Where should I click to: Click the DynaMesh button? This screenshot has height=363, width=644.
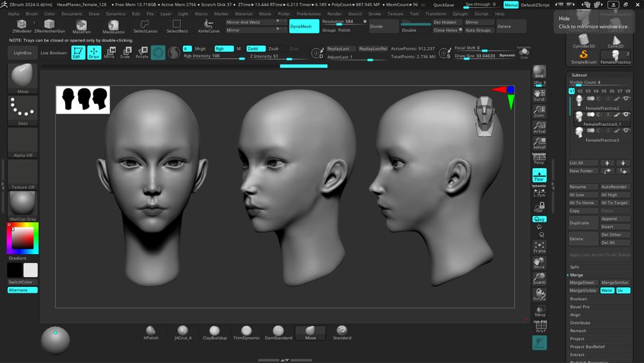tap(304, 26)
